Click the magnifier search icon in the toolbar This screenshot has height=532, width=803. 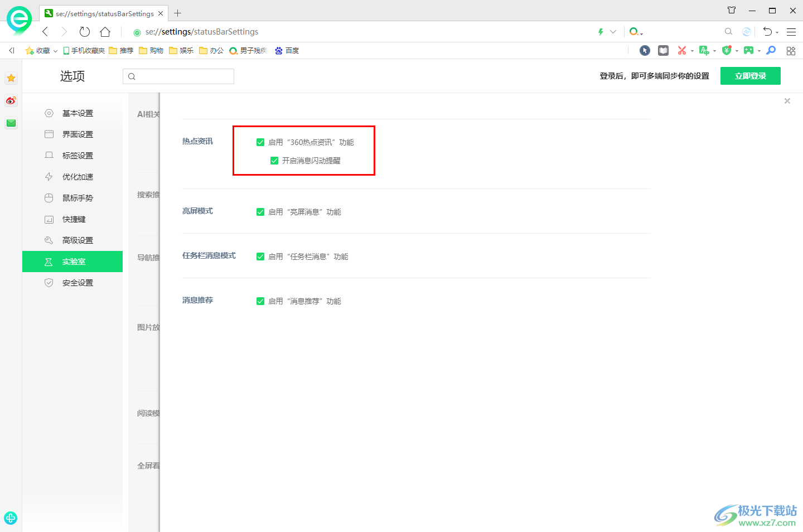pyautogui.click(x=728, y=32)
